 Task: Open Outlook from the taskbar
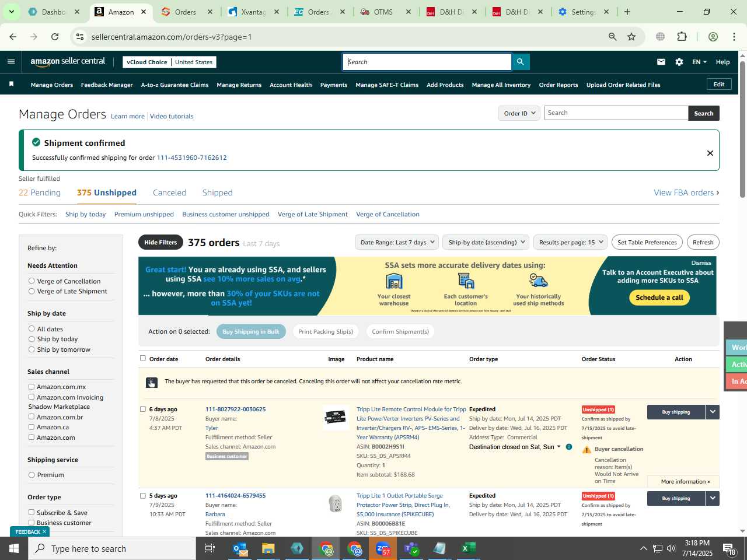pos(240,548)
